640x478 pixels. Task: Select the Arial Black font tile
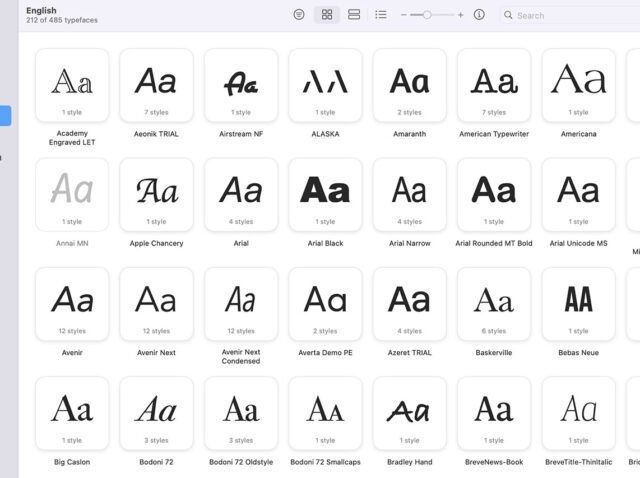coord(325,194)
